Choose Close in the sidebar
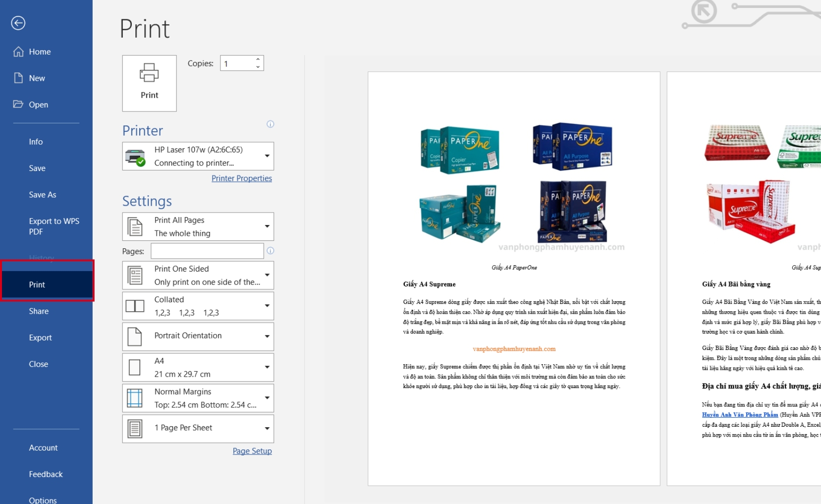 click(x=46, y=364)
